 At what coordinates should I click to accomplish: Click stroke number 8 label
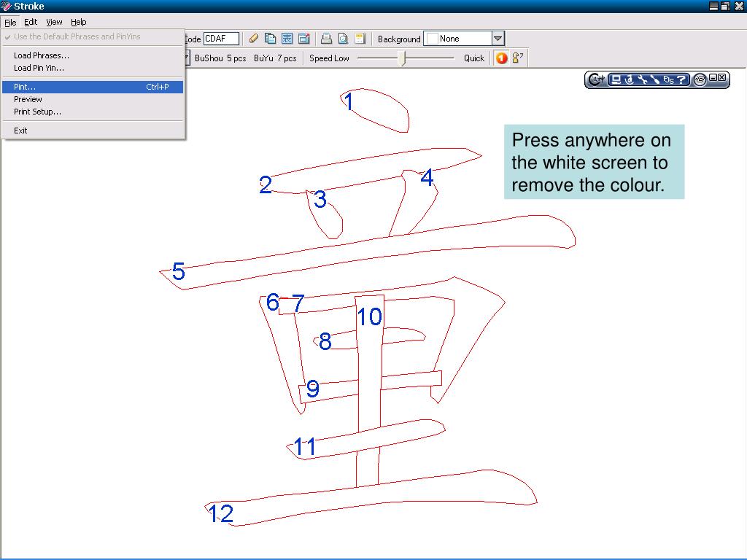click(x=325, y=341)
